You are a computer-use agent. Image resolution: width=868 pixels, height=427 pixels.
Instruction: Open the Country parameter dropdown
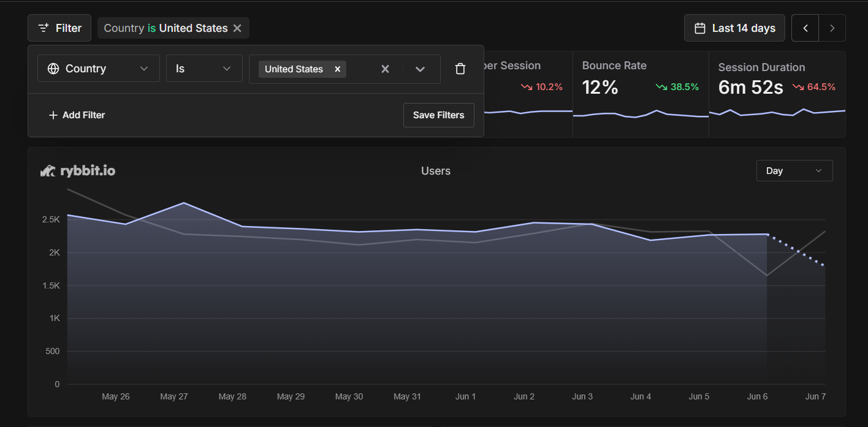(x=99, y=69)
